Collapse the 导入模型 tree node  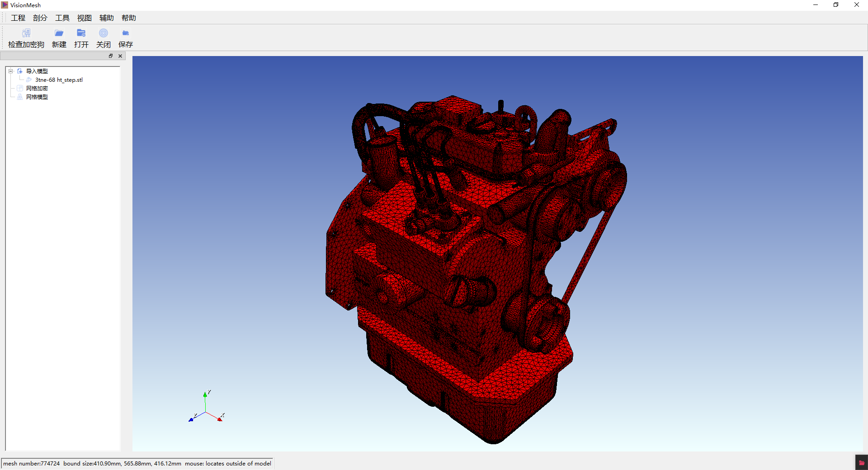click(11, 71)
